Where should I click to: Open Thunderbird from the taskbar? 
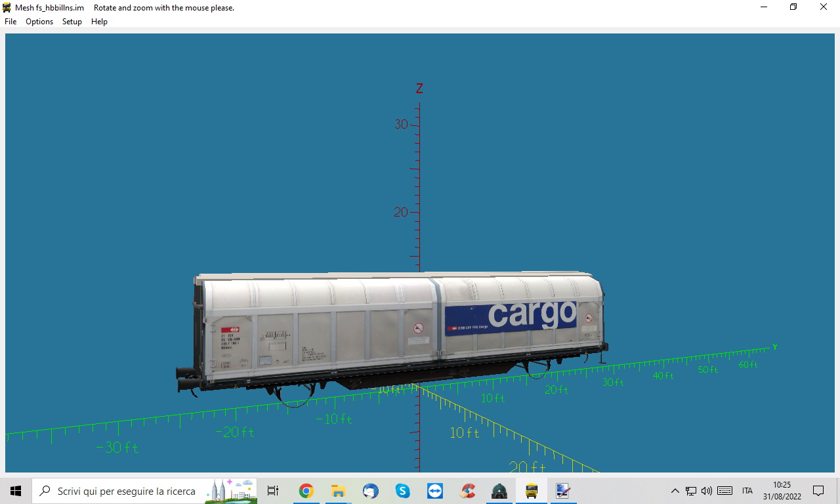pyautogui.click(x=370, y=491)
